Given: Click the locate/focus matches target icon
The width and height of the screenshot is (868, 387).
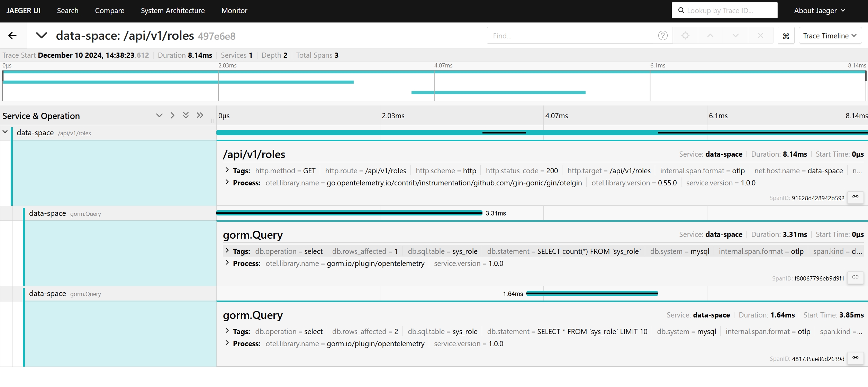Looking at the screenshot, I should [685, 36].
